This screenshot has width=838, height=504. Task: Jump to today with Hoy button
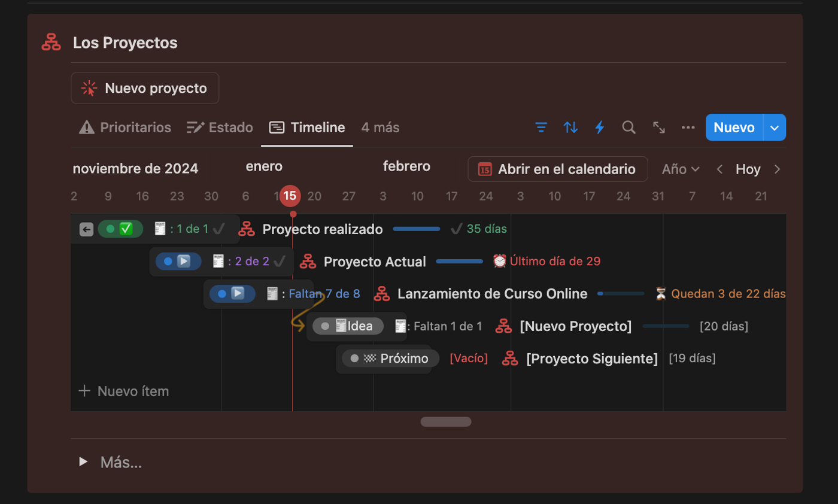coord(748,169)
